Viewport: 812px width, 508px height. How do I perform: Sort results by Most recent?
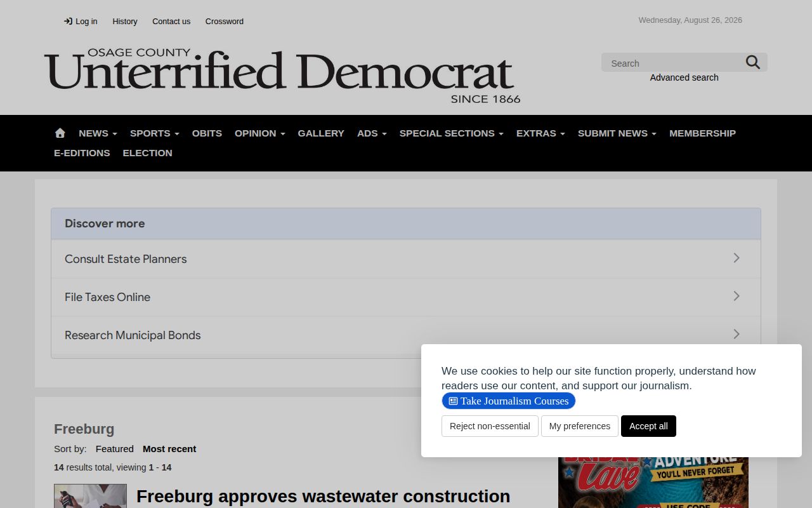tap(169, 449)
